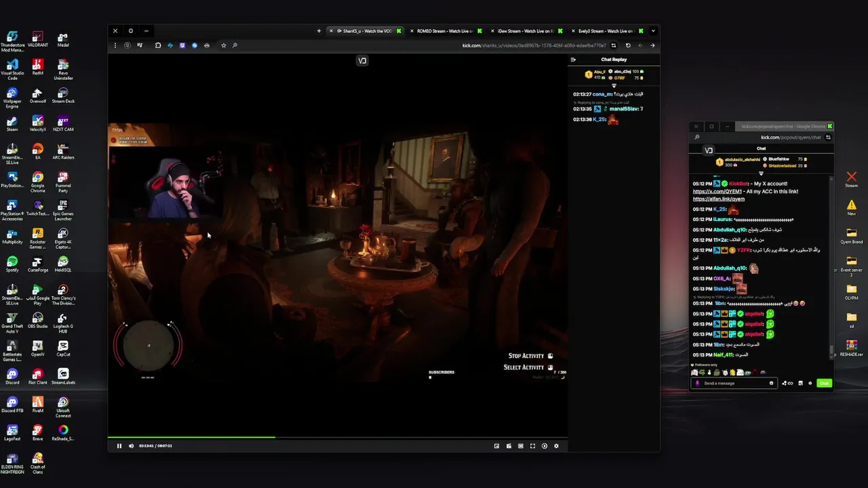Expand the chat replay leaderboard arrow

click(614, 85)
